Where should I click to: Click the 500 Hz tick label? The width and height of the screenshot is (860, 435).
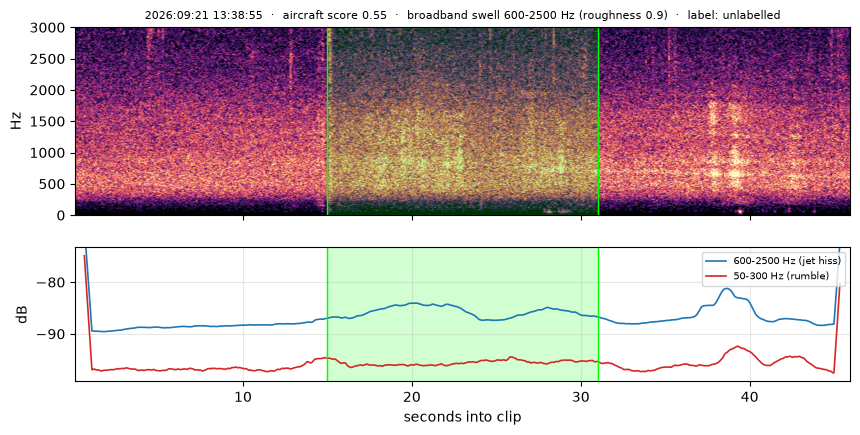point(52,184)
